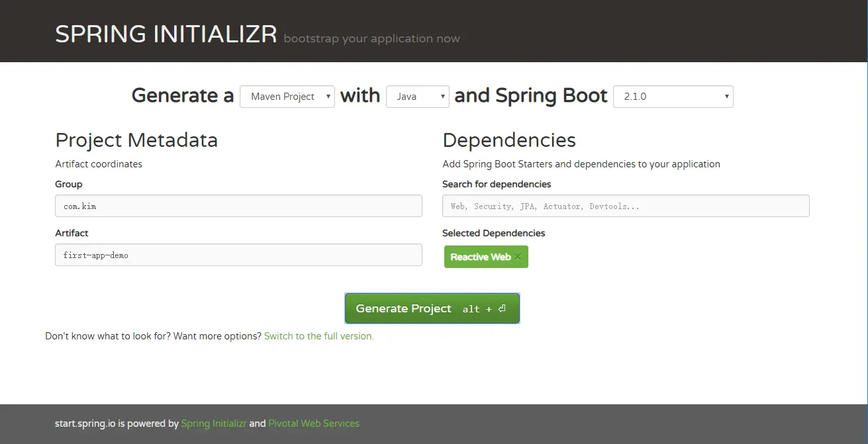Click the Group field containing com.kim
The height and width of the screenshot is (444, 868).
tap(238, 206)
